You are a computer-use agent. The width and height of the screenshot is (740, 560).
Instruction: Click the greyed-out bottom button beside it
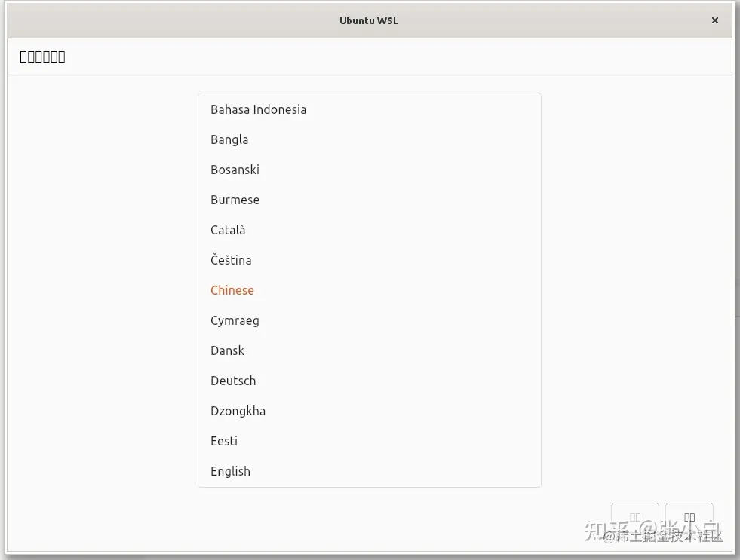point(634,518)
